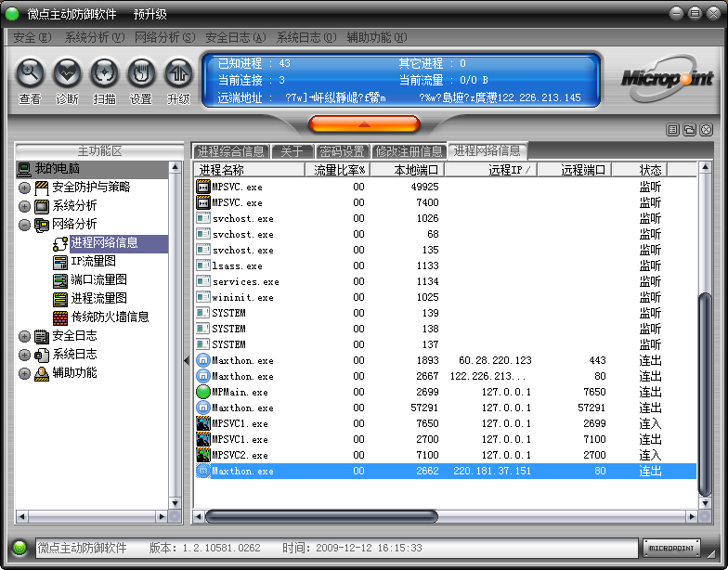Screen dimensions: 728x570
Task: Click the green status light in status bar
Action: tap(19, 548)
